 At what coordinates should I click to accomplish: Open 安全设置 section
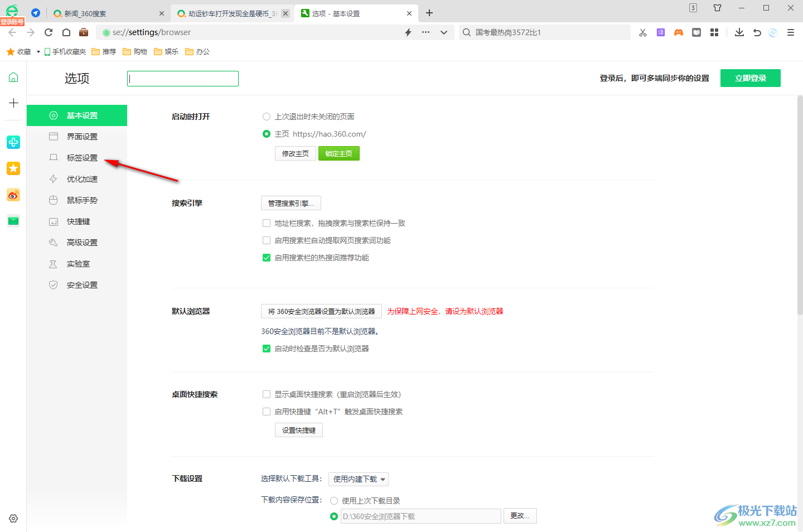pos(77,285)
